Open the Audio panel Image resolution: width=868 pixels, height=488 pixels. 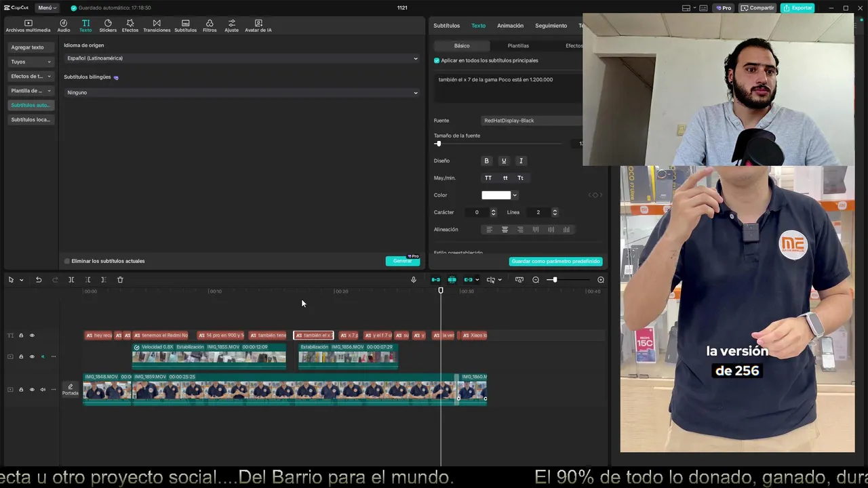click(x=64, y=26)
